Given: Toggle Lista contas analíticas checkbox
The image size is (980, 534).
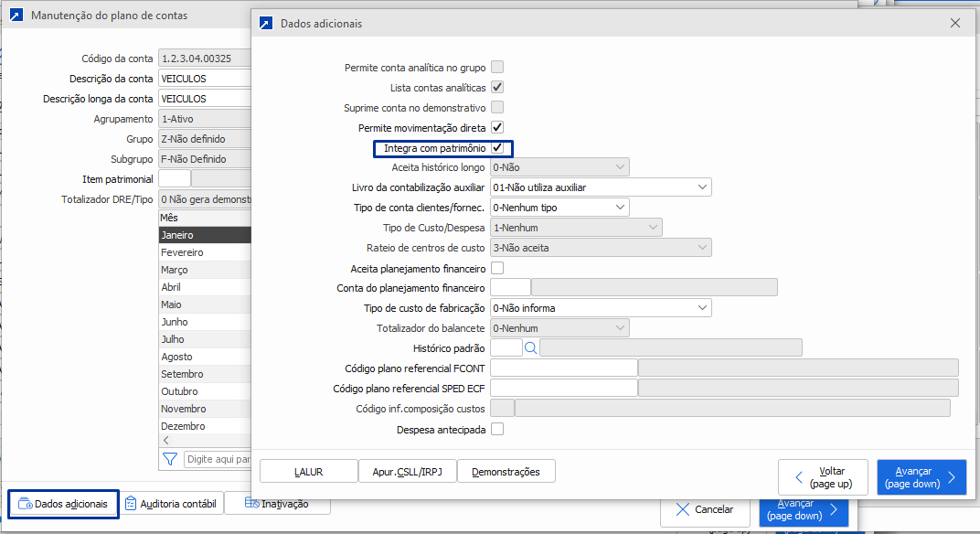Looking at the screenshot, I should (497, 88).
